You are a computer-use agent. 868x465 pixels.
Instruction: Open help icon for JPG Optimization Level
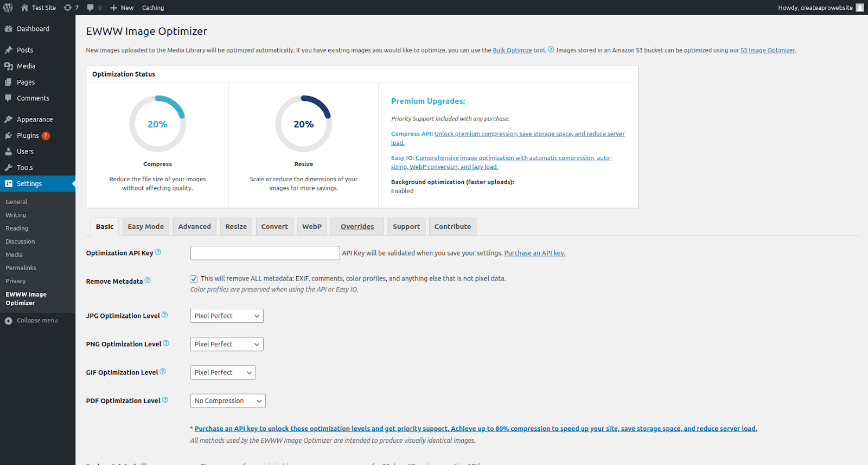(164, 315)
